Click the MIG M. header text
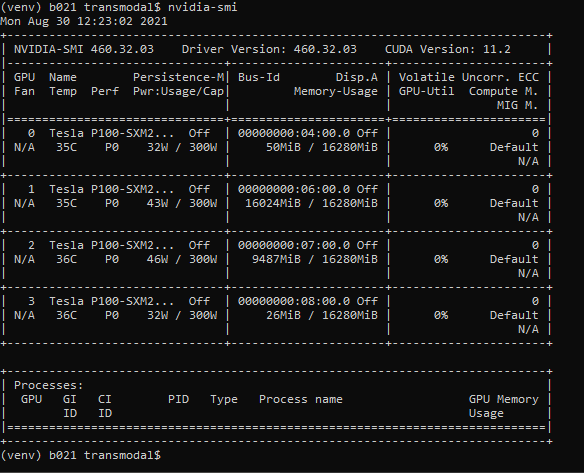 (517, 105)
